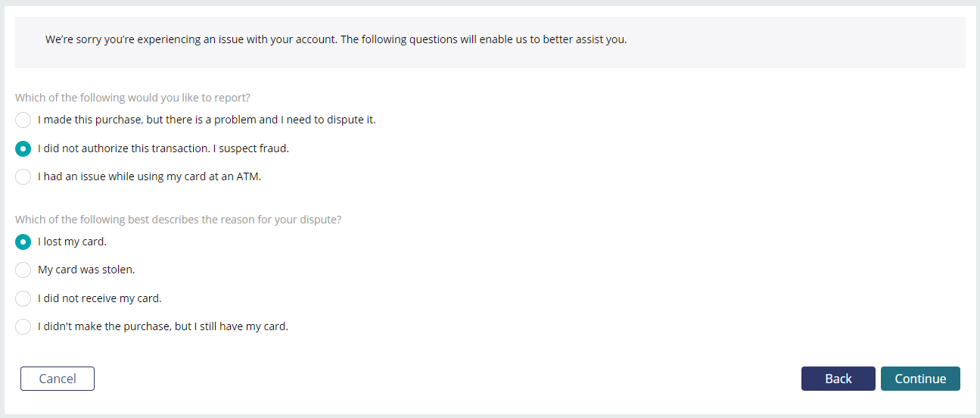Click label text 'I made this purchase, but there is a problem'

click(x=207, y=120)
